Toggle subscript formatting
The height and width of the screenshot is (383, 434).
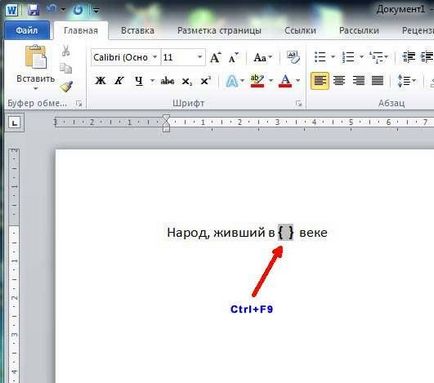tap(187, 81)
